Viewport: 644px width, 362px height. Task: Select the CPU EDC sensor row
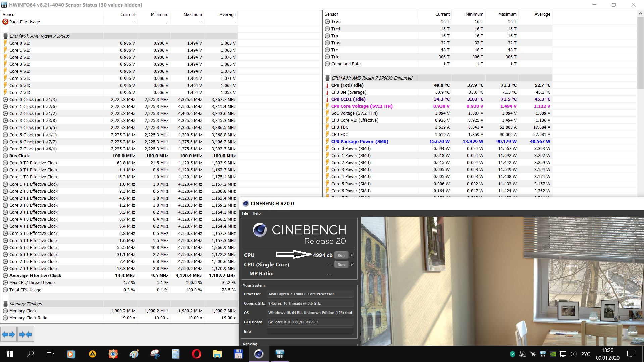click(x=438, y=135)
